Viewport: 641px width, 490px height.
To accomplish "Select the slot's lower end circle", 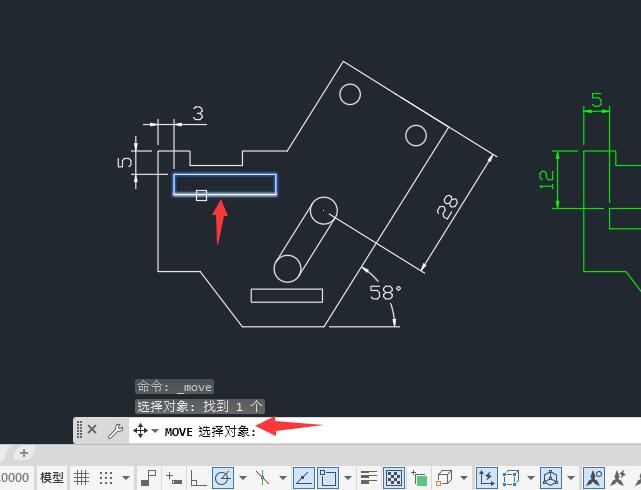I will (287, 268).
